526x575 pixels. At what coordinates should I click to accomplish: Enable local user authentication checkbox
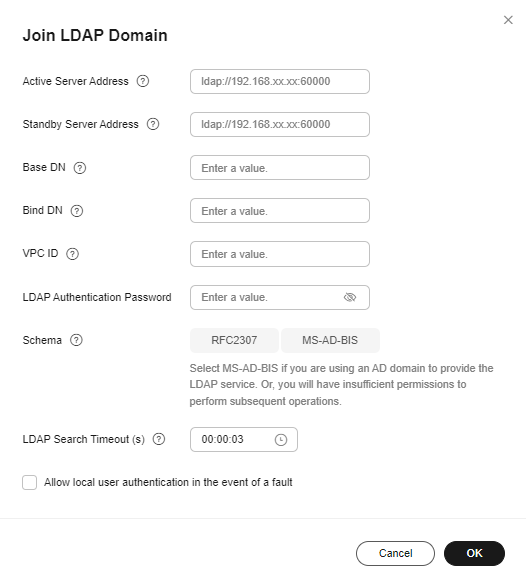(29, 483)
